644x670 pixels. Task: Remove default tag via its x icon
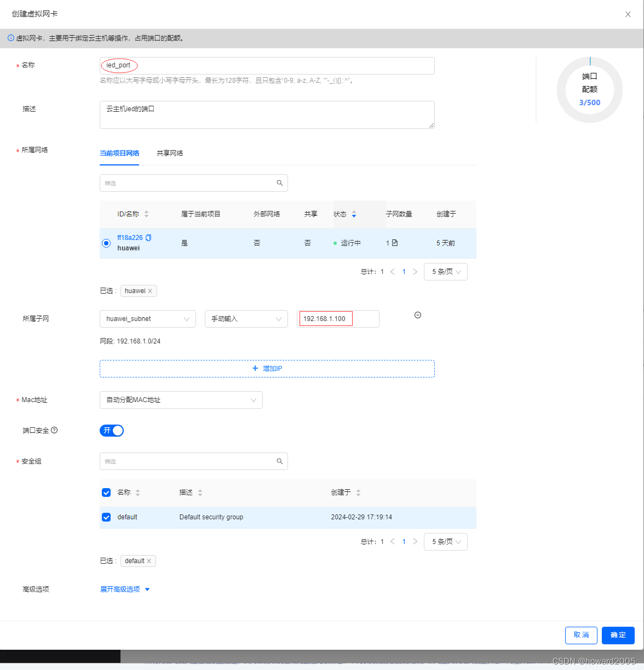pyautogui.click(x=149, y=561)
